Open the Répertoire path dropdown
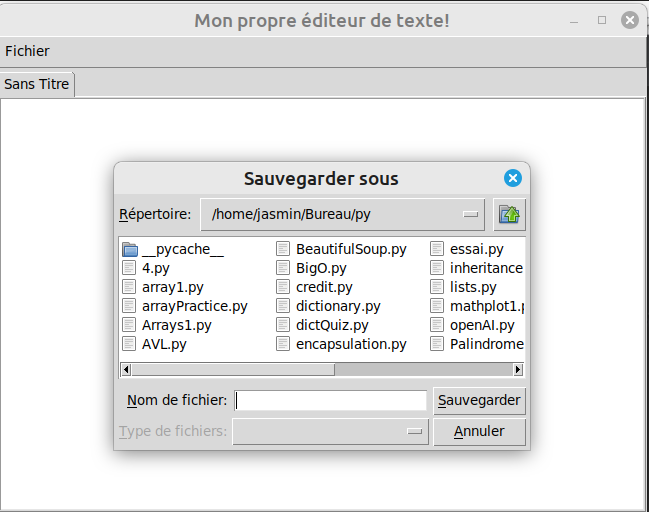Viewport: 649px width, 512px height. click(x=343, y=214)
